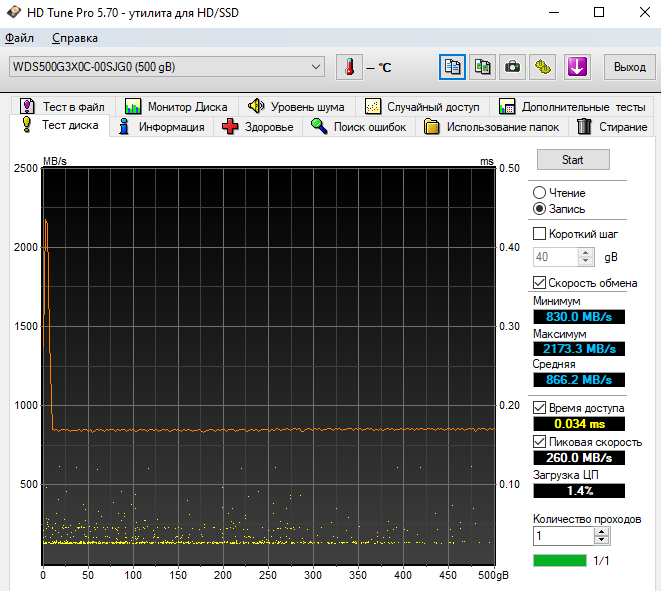Click the purple down-arrow icon

(x=577, y=67)
